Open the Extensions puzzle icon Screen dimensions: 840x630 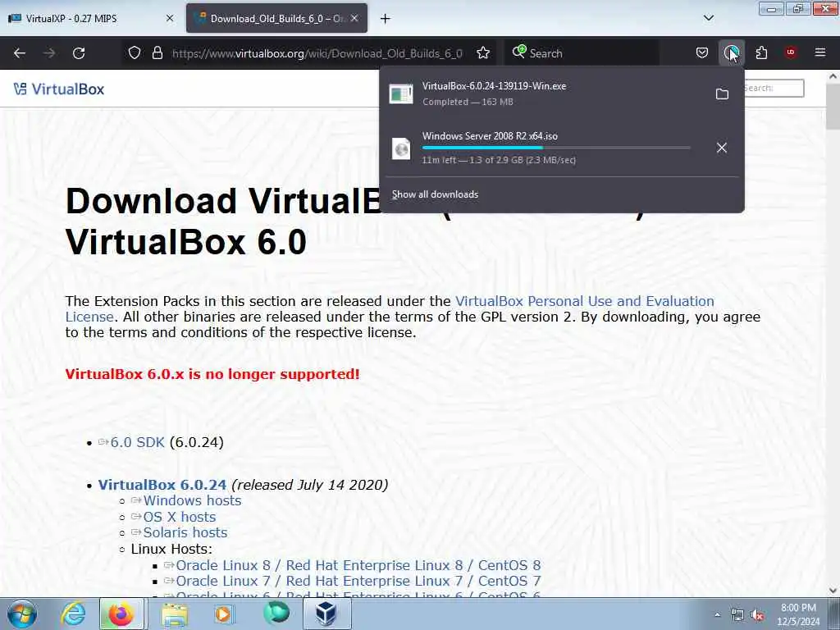[761, 52]
